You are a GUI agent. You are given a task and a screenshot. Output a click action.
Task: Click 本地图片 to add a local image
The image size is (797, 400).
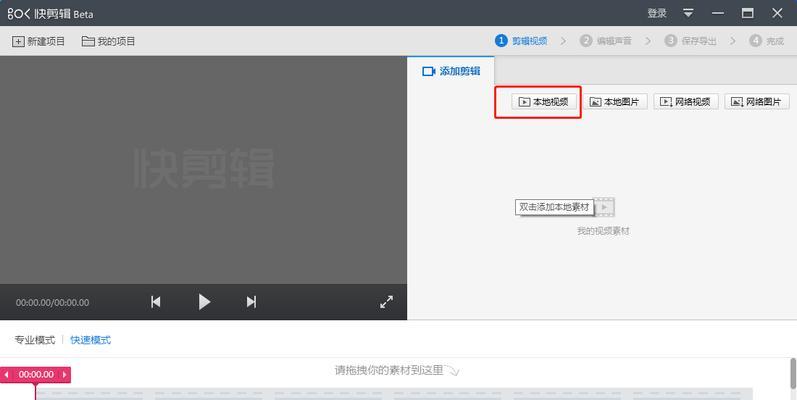(x=615, y=102)
